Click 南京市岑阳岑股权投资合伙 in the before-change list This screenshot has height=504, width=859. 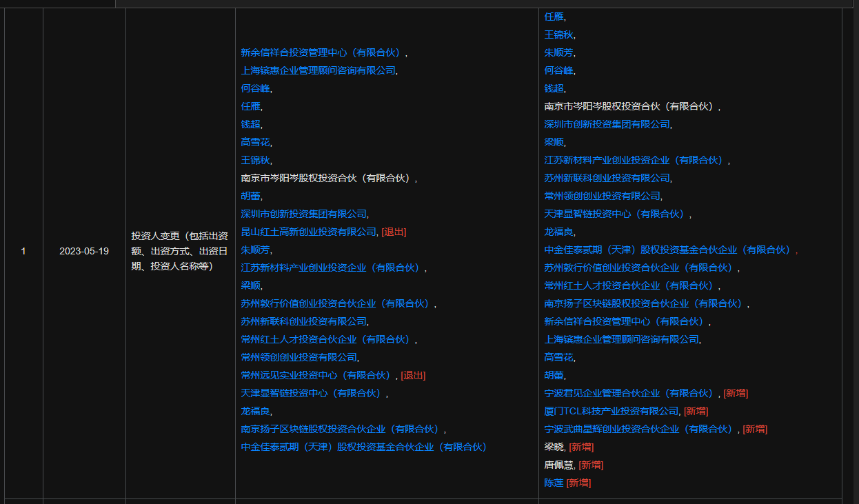pos(327,178)
